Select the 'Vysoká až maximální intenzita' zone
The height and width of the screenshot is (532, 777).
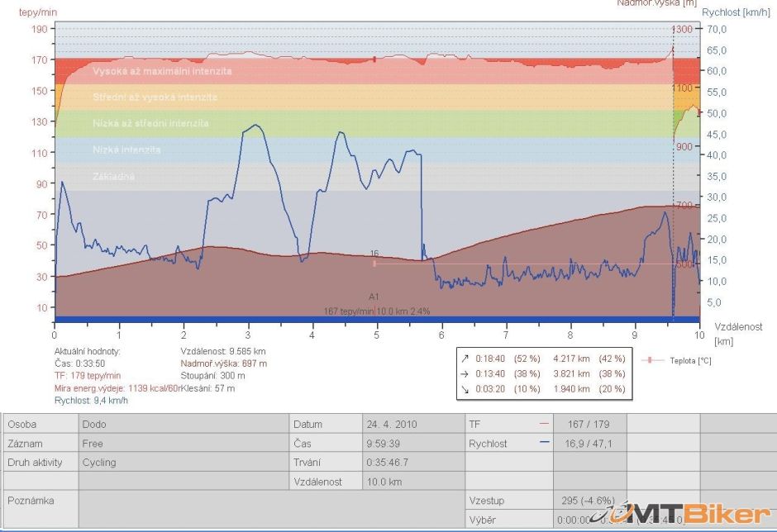(x=162, y=71)
